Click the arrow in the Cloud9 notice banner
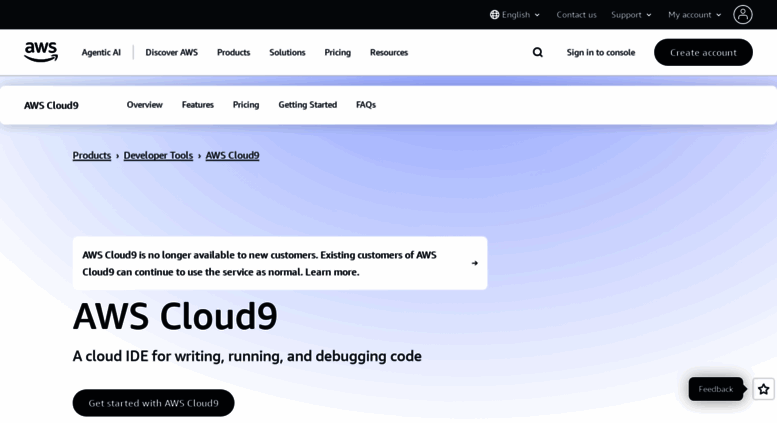 pos(474,263)
